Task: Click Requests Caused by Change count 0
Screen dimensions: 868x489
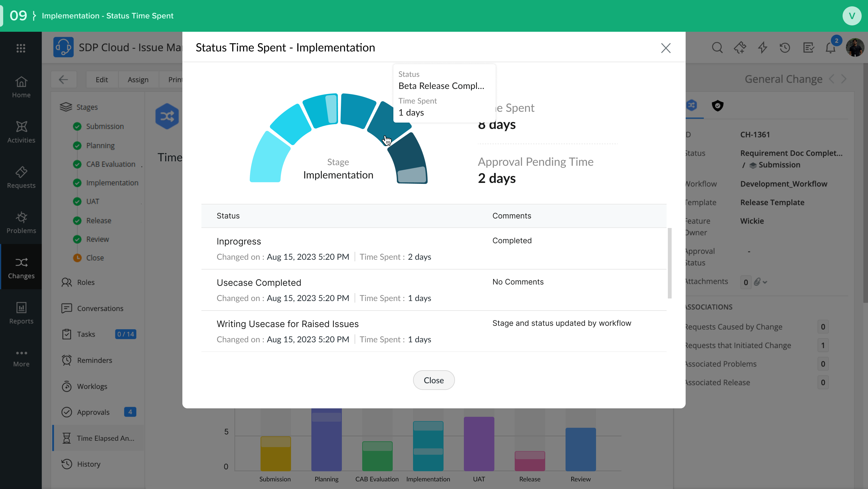Action: coord(823,327)
